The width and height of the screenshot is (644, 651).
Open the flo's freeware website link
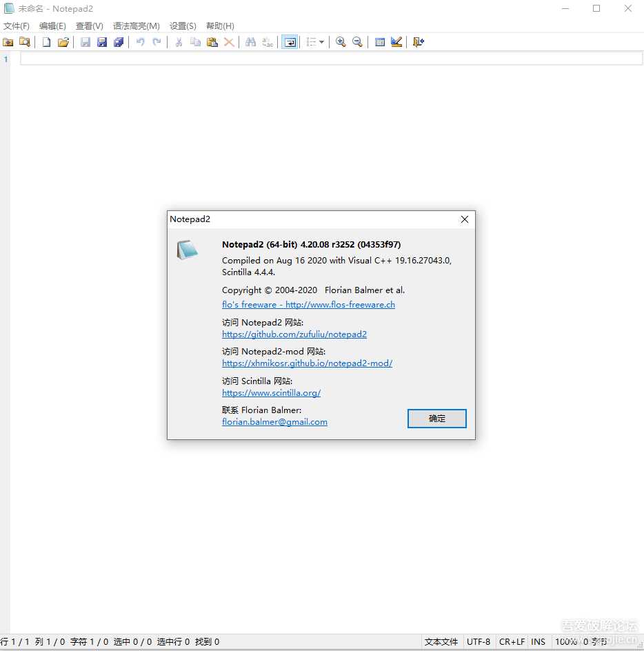tap(308, 304)
